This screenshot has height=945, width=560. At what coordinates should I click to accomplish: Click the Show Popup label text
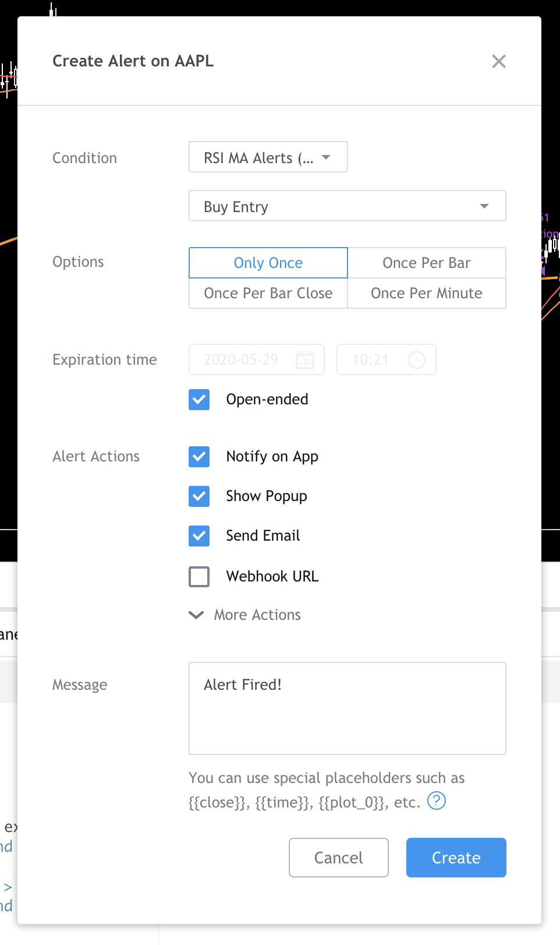267,496
